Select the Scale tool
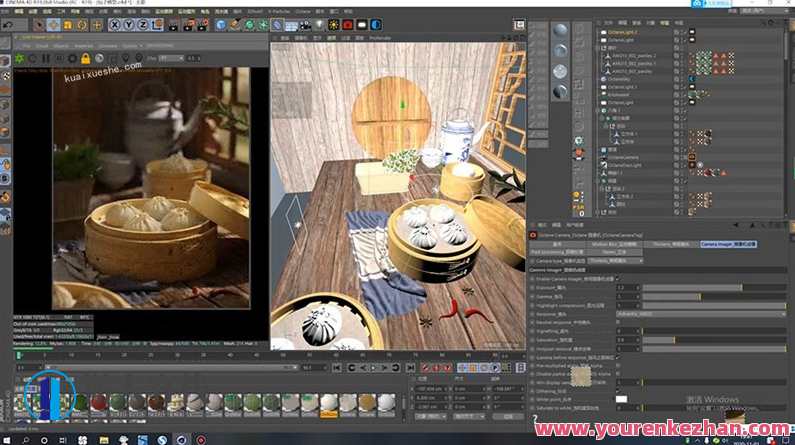The image size is (795, 445). coord(67,24)
